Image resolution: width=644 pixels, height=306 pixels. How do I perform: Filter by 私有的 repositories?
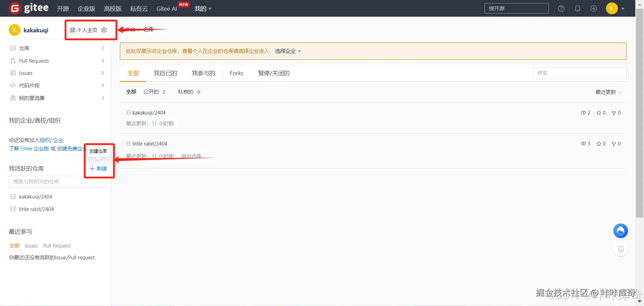189,92
